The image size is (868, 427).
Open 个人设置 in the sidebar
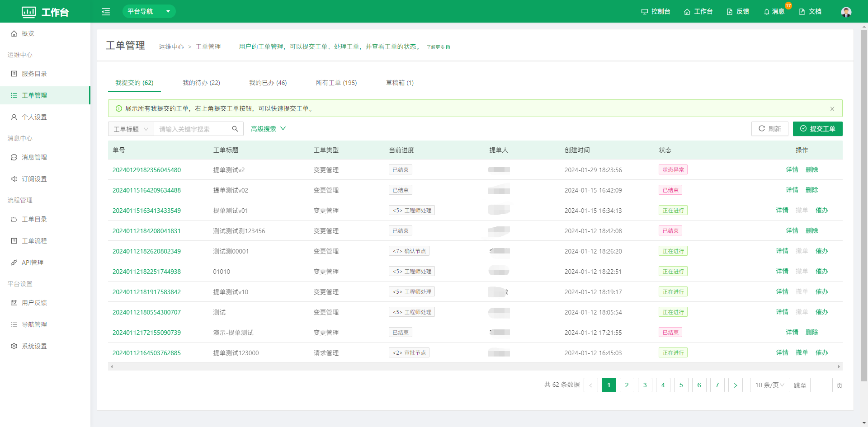45,117
